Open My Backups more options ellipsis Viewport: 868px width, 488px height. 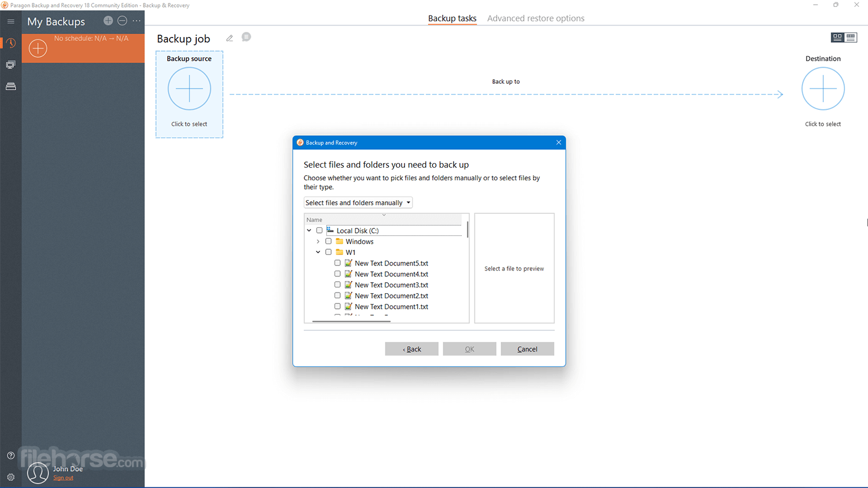tap(137, 21)
